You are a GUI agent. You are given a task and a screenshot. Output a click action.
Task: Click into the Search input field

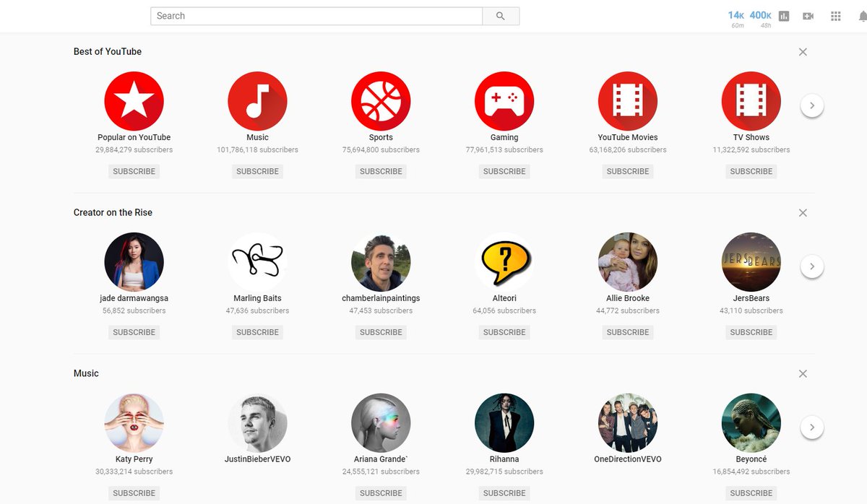point(316,16)
